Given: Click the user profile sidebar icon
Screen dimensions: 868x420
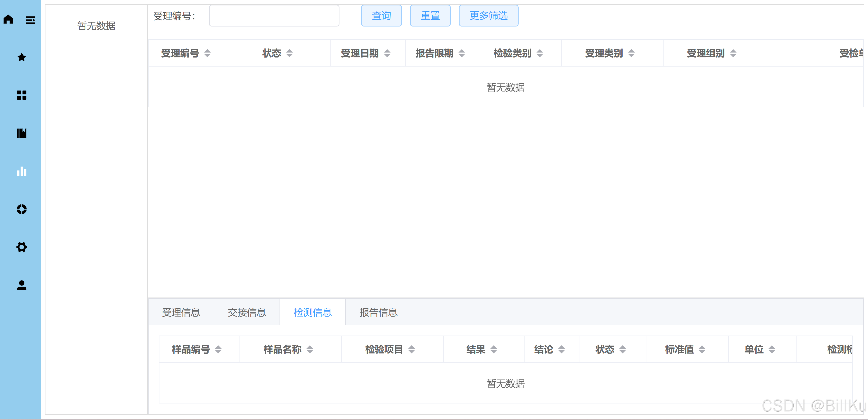Looking at the screenshot, I should coord(21,286).
